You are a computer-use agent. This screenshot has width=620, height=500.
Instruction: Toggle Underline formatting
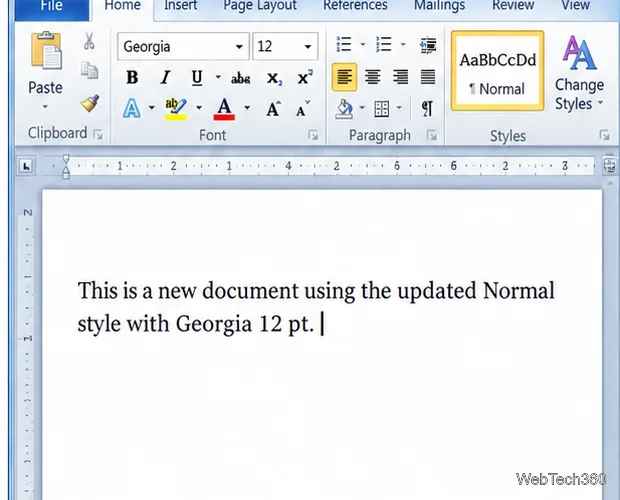[197, 77]
